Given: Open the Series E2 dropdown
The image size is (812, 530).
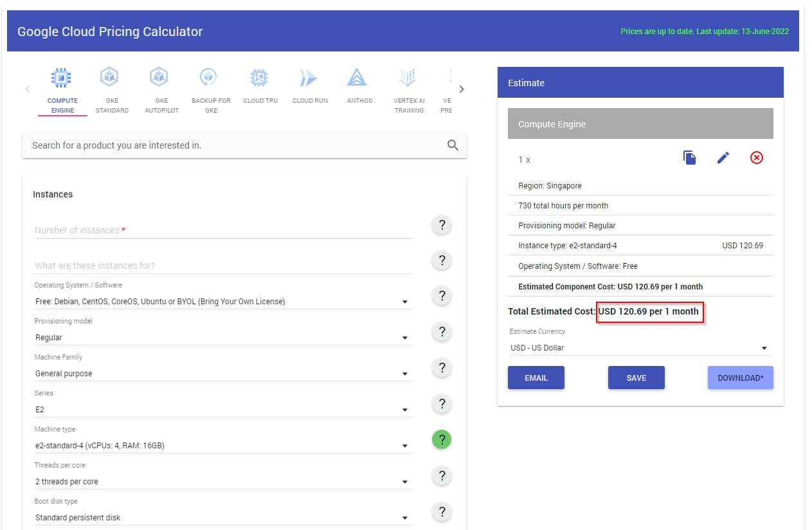Looking at the screenshot, I should tap(223, 409).
